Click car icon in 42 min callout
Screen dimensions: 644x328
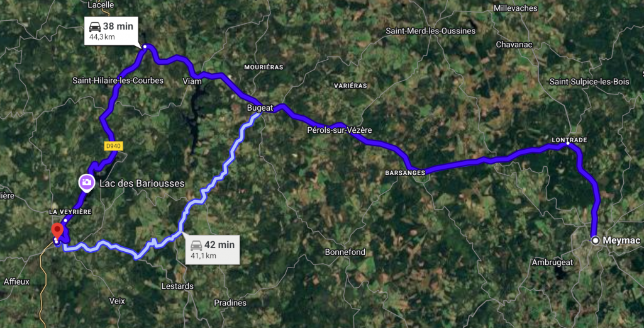[196, 246]
